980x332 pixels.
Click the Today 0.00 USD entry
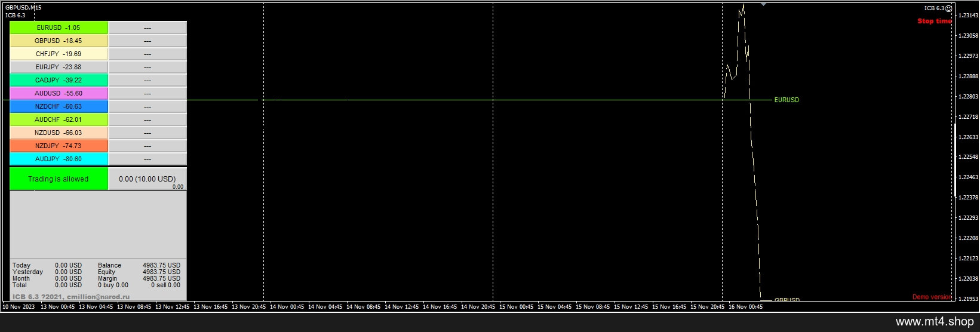[x=47, y=265]
